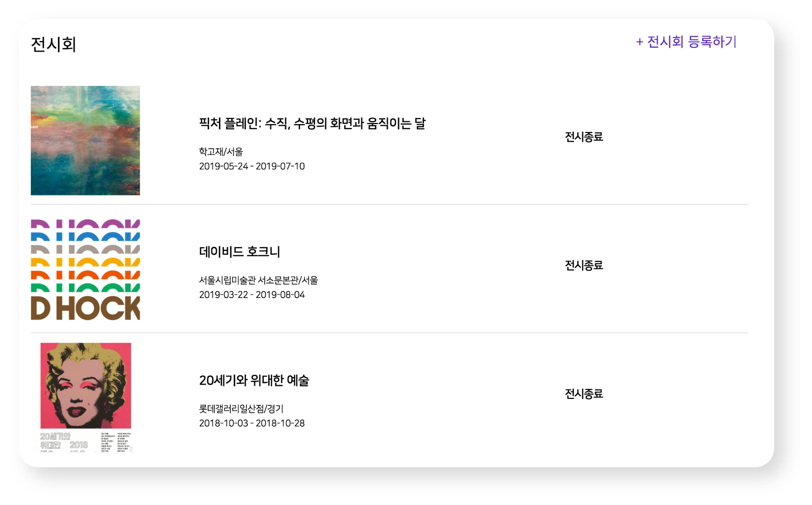
Task: Click the '학고재/서울' venue text
Action: [221, 151]
